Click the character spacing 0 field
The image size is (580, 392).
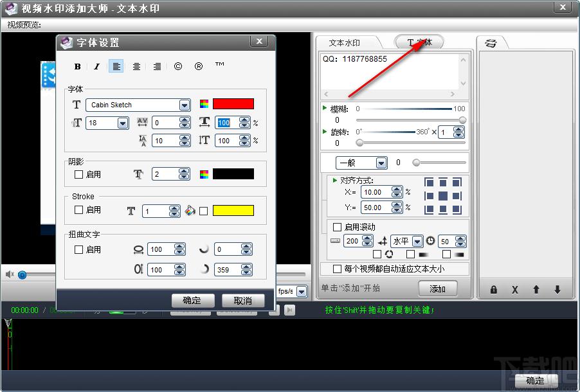click(x=166, y=123)
